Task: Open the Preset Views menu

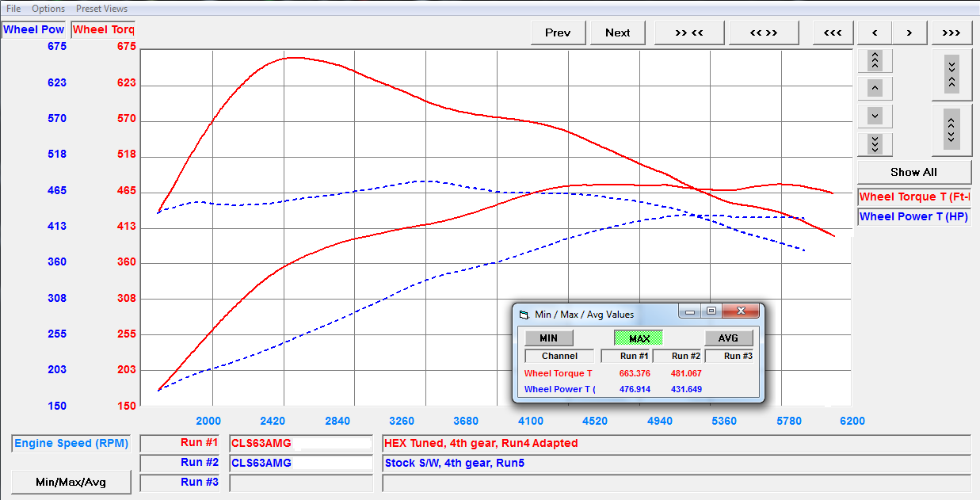Action: point(101,9)
